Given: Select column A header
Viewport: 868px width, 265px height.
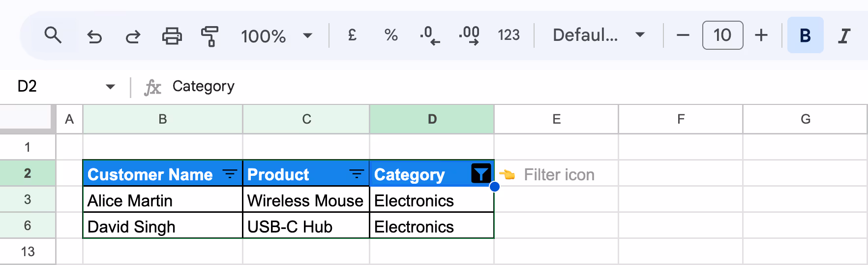Looking at the screenshot, I should pos(69,119).
